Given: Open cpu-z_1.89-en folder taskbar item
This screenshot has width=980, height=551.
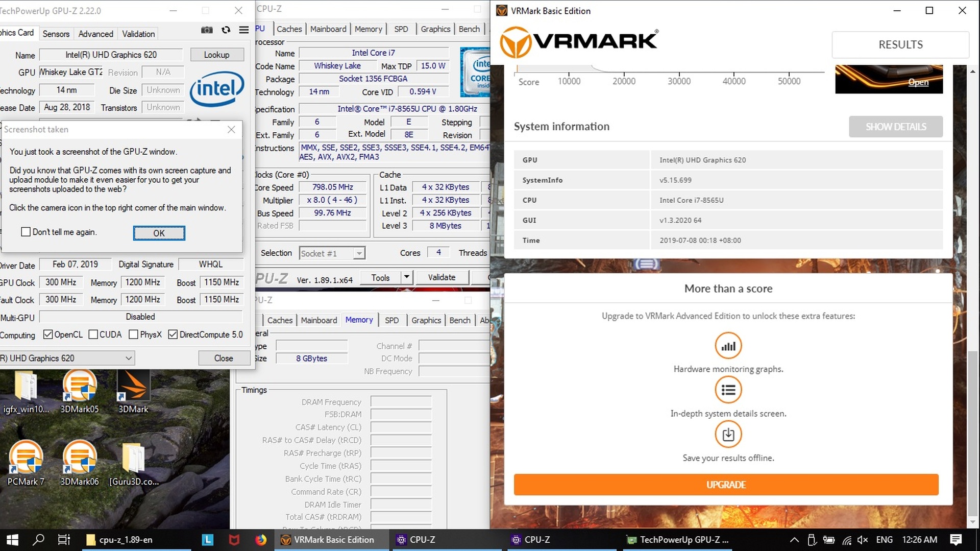Looking at the screenshot, I should [x=136, y=540].
